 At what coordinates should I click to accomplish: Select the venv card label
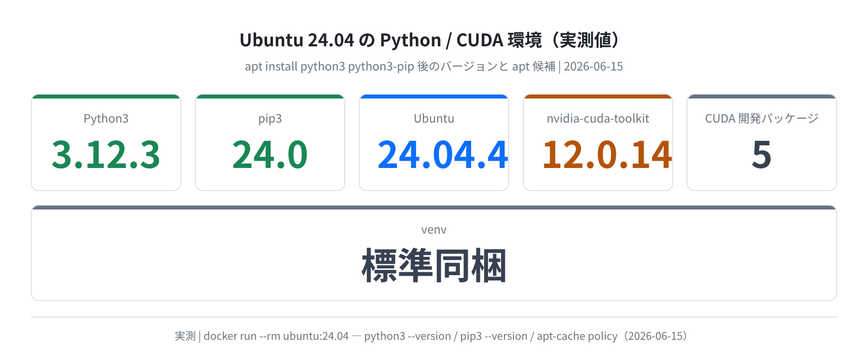(x=434, y=230)
